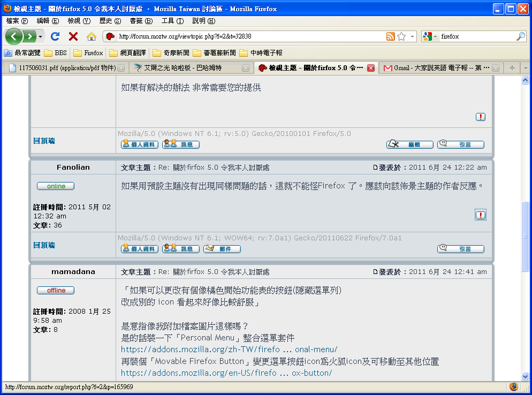The image size is (532, 395).
Task: Open the Personal Menu addons.mozilla.org link
Action: tap(229, 349)
